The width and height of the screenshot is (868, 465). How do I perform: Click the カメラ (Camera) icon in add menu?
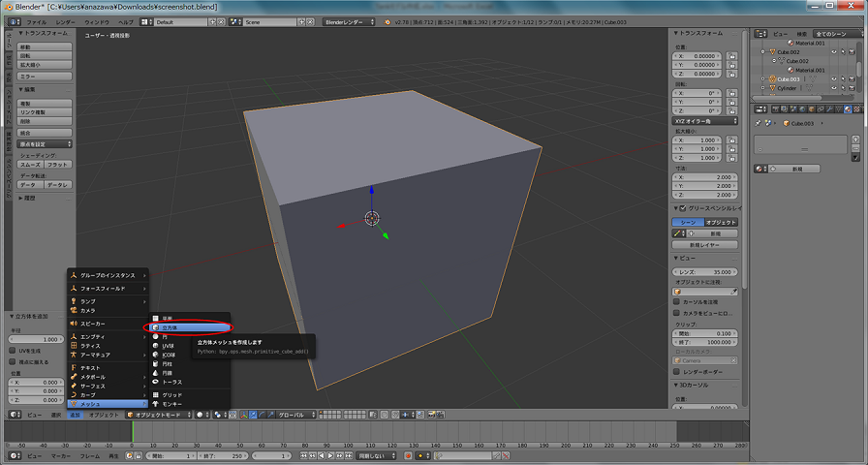(73, 310)
